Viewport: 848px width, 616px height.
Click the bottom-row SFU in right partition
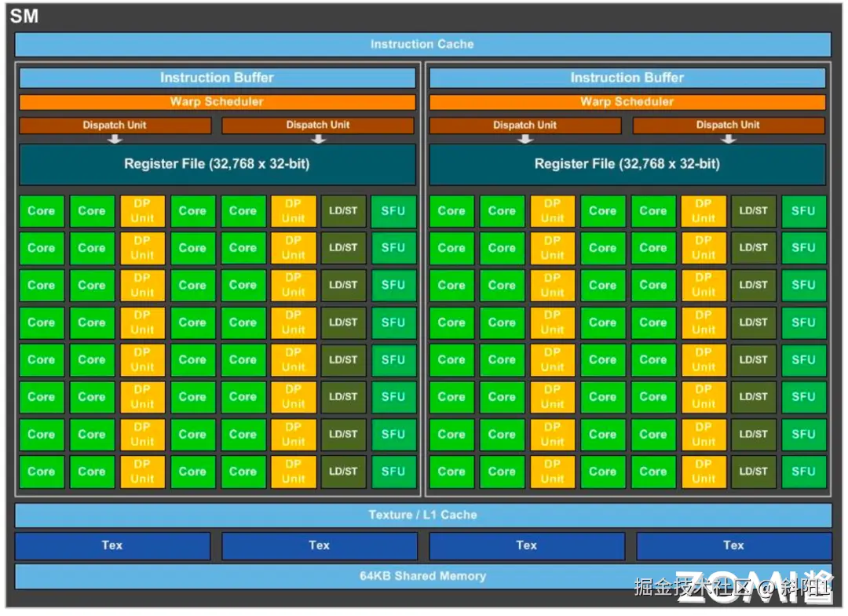pos(804,472)
